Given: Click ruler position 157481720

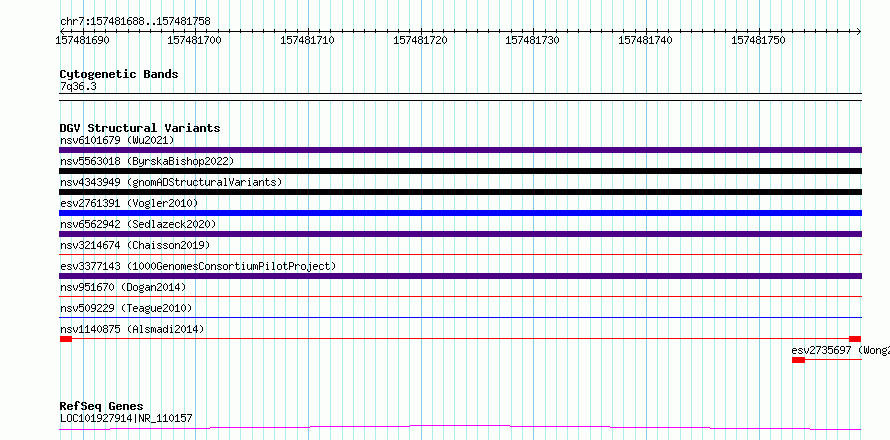Looking at the screenshot, I should point(421,40).
